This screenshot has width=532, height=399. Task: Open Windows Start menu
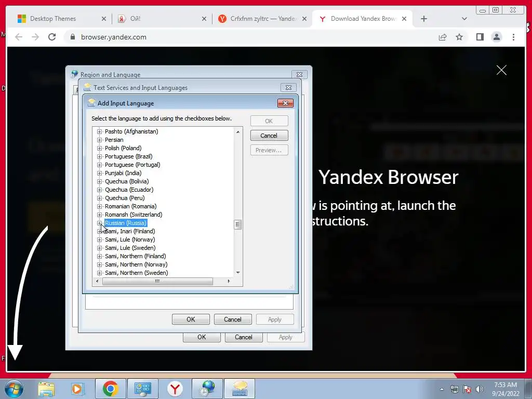tap(14, 389)
